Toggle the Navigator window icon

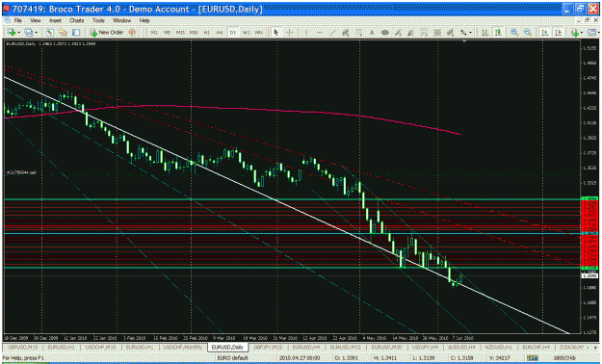pos(63,33)
